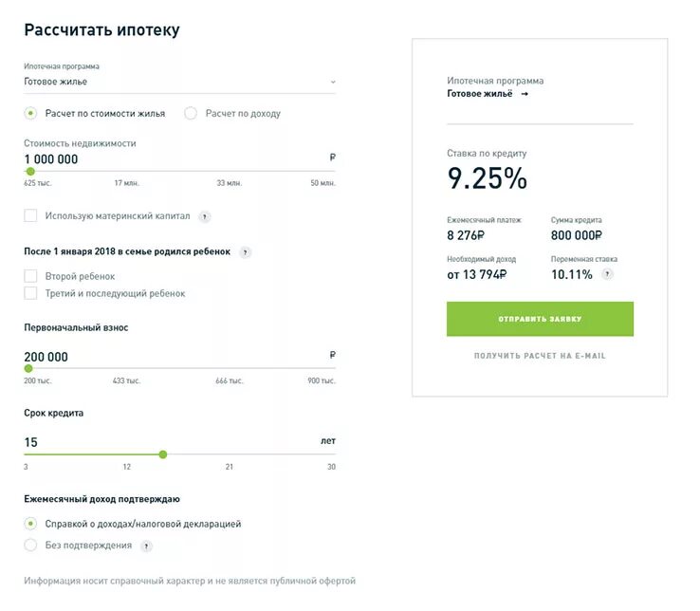The image size is (700, 611).
Task: Open the Ипотечная программа dropdown
Action: [179, 83]
